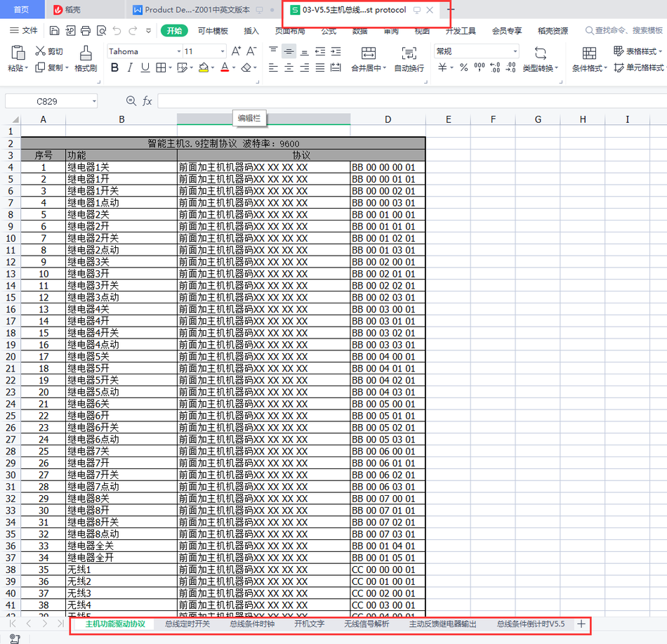Go to the 首页 home tab
The height and width of the screenshot is (644, 667).
[x=22, y=9]
